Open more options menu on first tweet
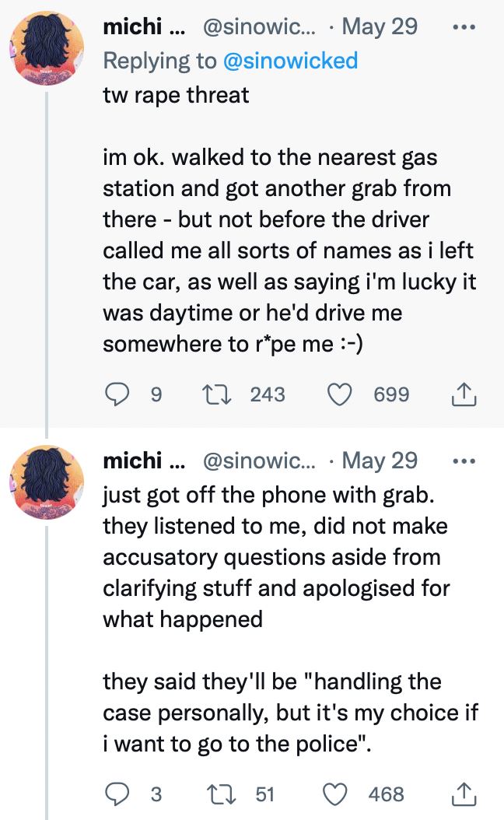504x820 pixels. 463,26
